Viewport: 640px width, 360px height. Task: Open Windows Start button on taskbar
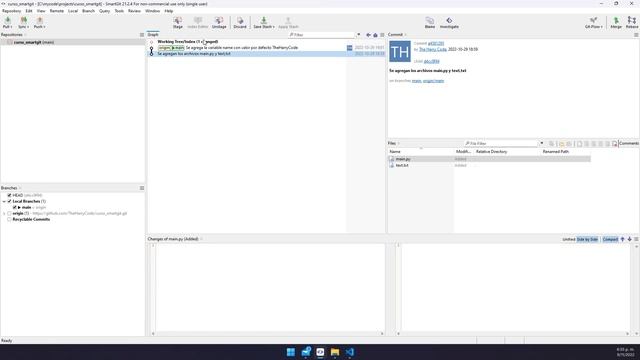291,352
